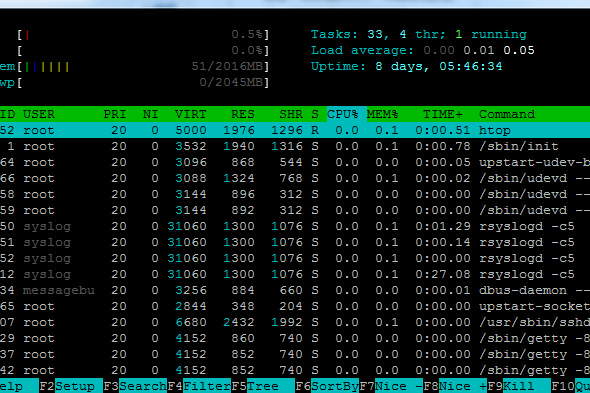Screen dimensions: 590x393
Task: Click the F2 Setup function key label
Action: [x=71, y=386]
